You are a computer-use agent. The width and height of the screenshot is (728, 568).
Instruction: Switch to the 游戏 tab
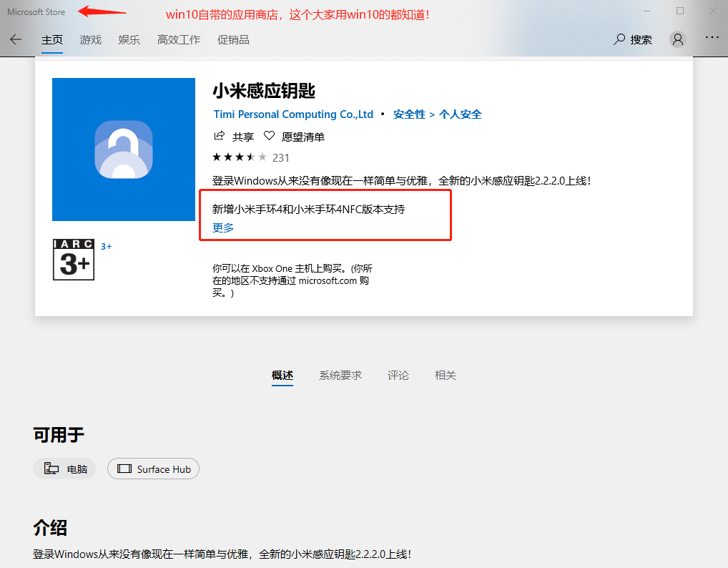[91, 40]
